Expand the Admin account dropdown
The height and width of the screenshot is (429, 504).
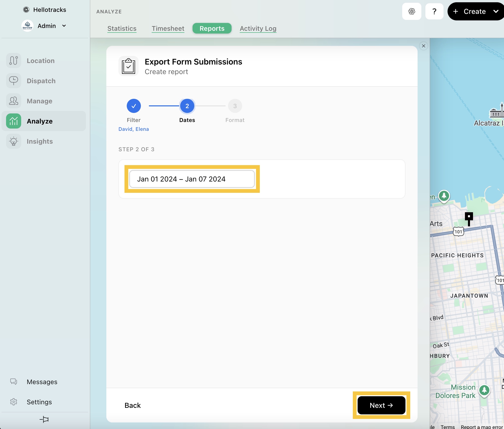click(x=64, y=26)
